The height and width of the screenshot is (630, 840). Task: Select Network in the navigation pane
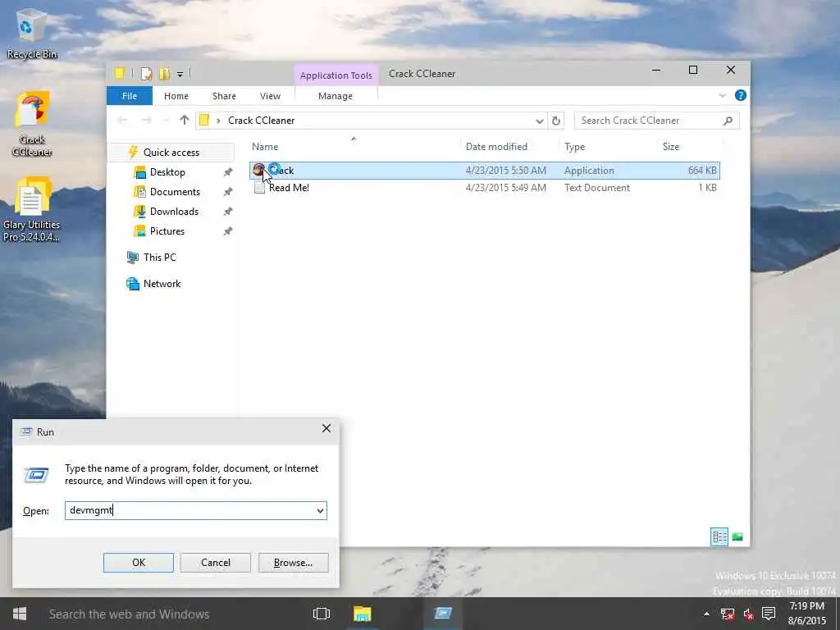point(162,283)
